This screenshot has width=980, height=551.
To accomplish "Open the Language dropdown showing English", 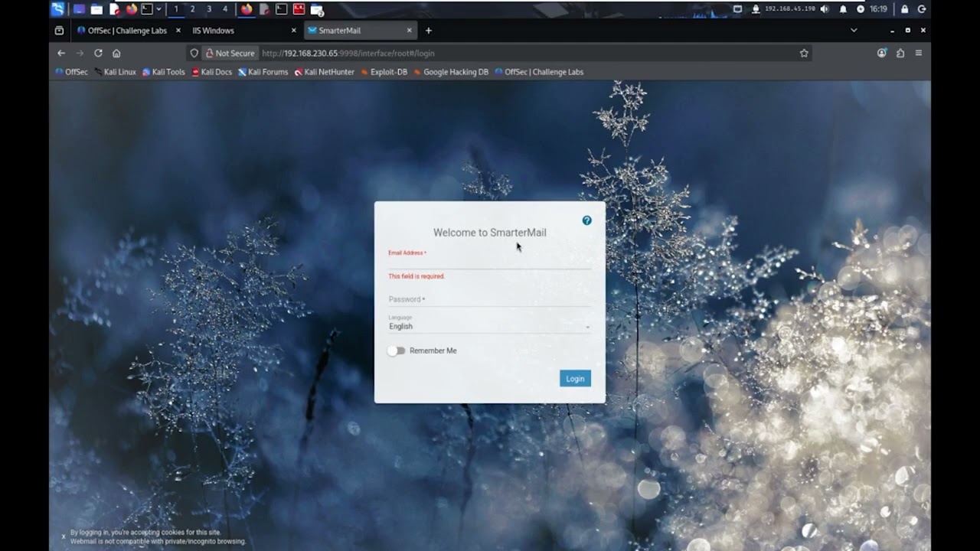I will pos(489,326).
